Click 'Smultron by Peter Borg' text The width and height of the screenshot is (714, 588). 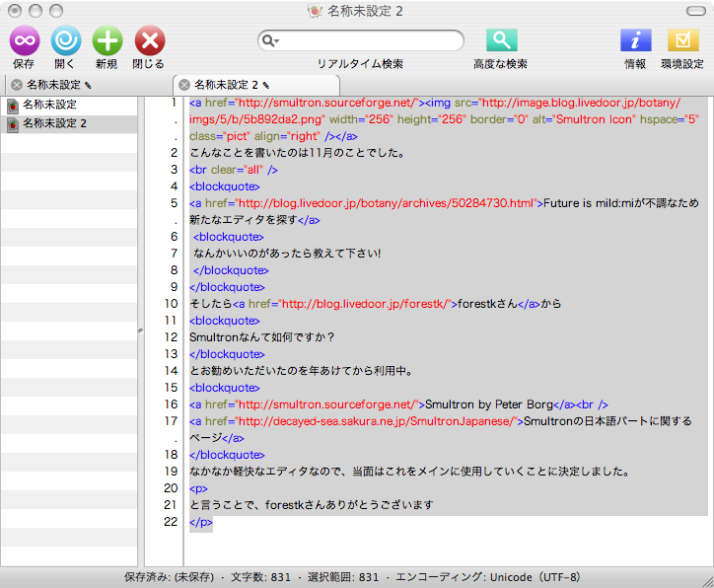488,404
